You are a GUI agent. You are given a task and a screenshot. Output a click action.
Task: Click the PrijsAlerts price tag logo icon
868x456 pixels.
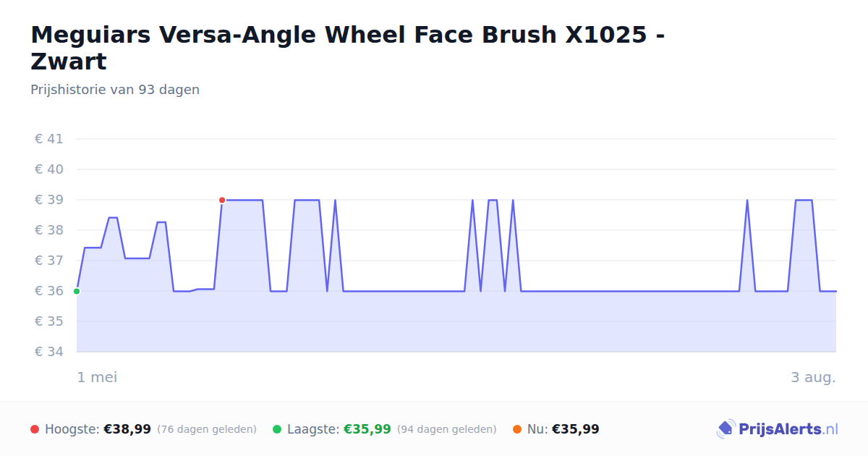(x=726, y=429)
